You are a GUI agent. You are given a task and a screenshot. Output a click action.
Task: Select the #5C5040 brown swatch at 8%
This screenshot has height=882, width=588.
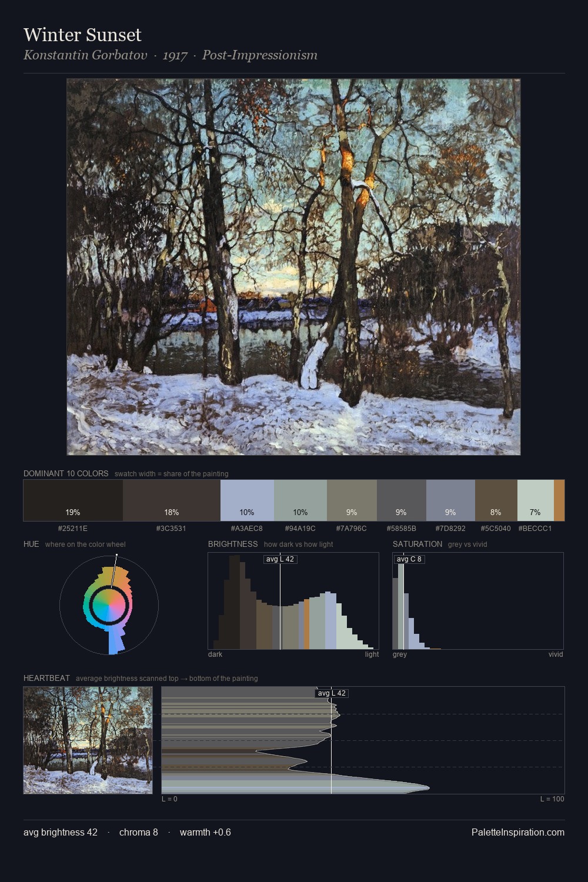click(x=496, y=500)
